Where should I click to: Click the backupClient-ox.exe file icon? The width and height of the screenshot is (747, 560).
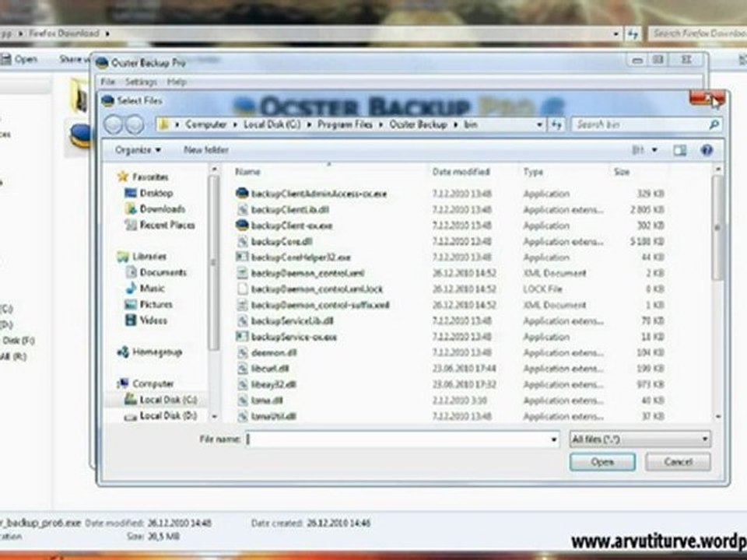click(x=242, y=226)
